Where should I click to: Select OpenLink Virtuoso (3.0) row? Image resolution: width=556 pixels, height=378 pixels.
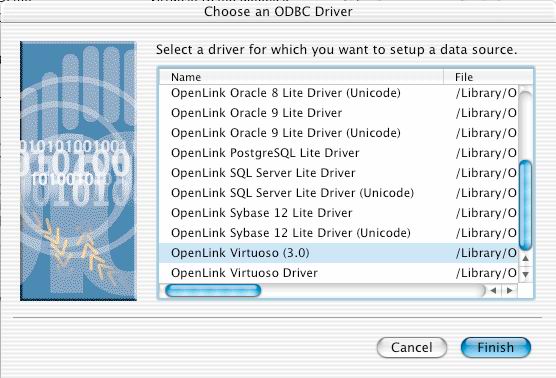coord(339,253)
